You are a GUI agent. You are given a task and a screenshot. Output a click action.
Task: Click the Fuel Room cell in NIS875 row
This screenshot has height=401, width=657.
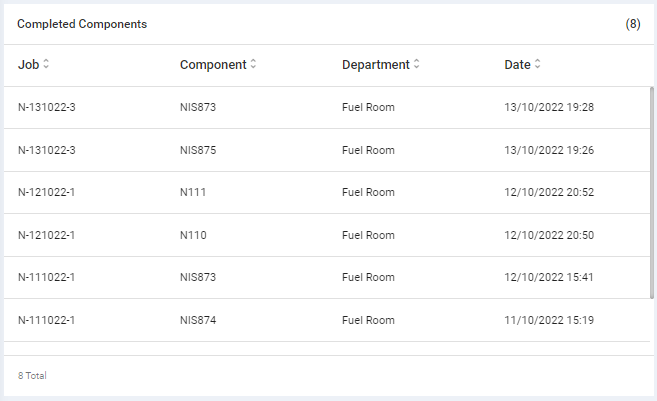pos(368,150)
